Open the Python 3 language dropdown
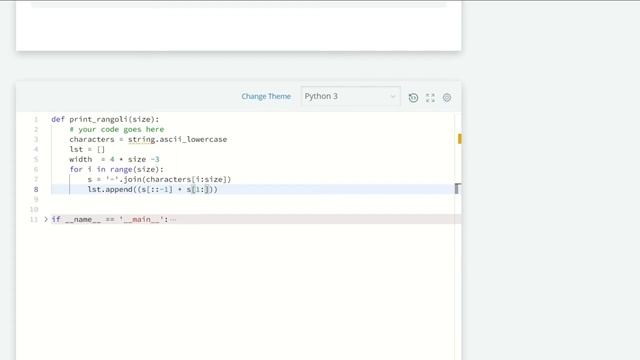Screen dimensions: 640x360 [x=350, y=96]
